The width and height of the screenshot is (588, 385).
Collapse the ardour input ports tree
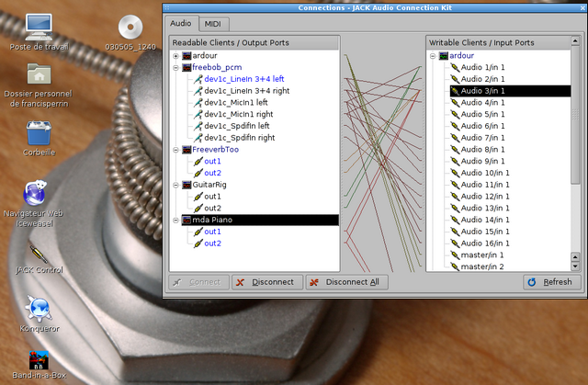tap(433, 56)
